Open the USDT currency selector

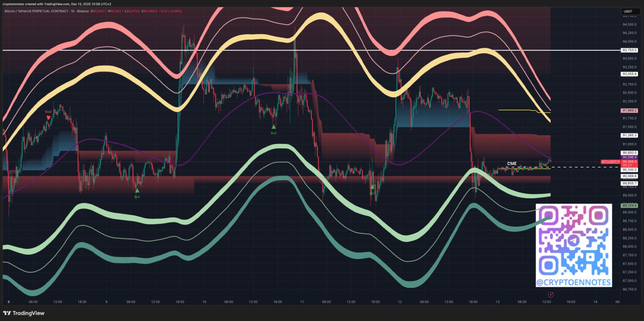(628, 11)
